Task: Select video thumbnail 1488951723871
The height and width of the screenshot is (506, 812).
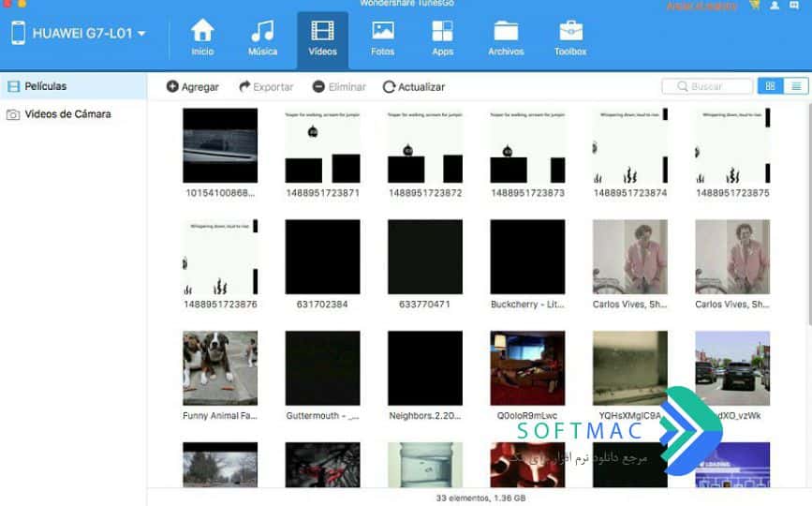Action: (322, 145)
